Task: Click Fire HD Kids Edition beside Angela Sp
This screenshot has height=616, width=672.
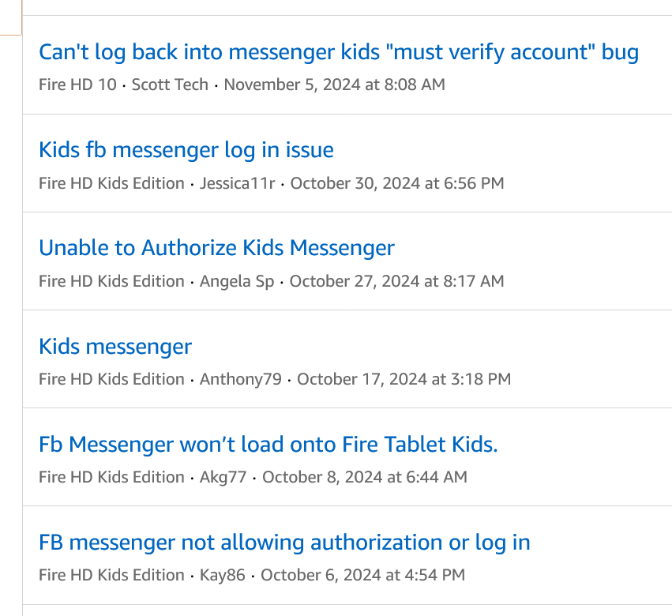Action: click(x=111, y=281)
